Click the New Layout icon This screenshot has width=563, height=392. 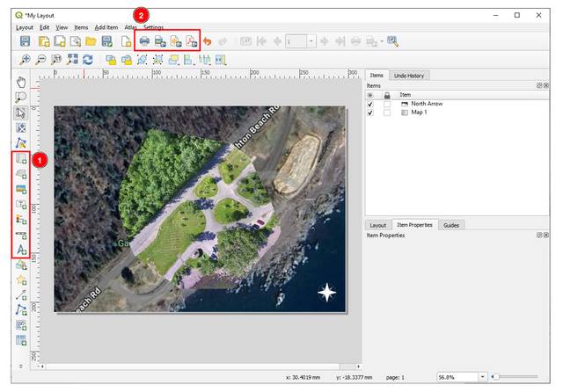[44, 41]
